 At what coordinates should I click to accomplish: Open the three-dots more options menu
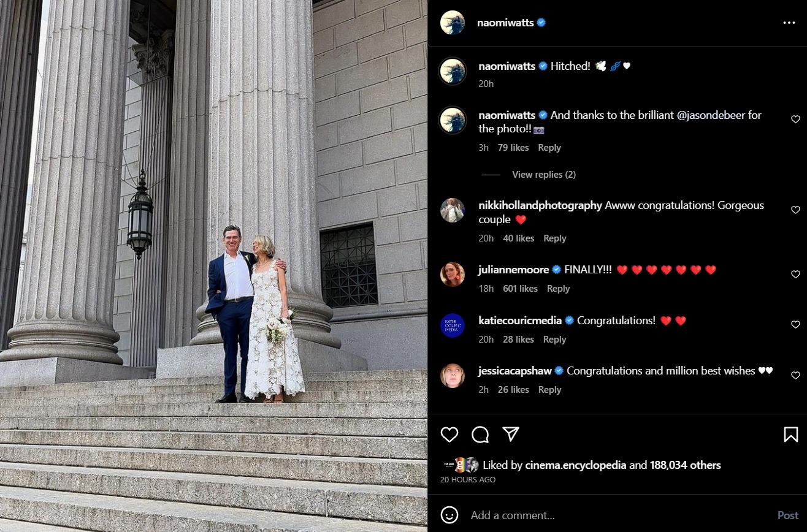(x=789, y=23)
